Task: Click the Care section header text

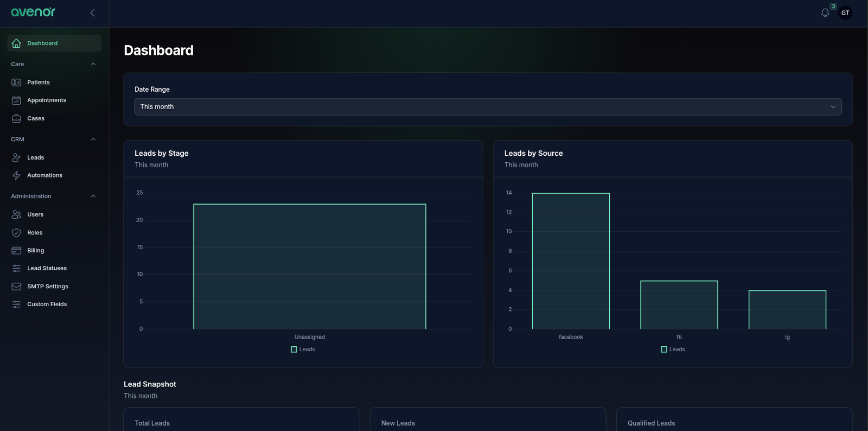Action: pyautogui.click(x=17, y=64)
